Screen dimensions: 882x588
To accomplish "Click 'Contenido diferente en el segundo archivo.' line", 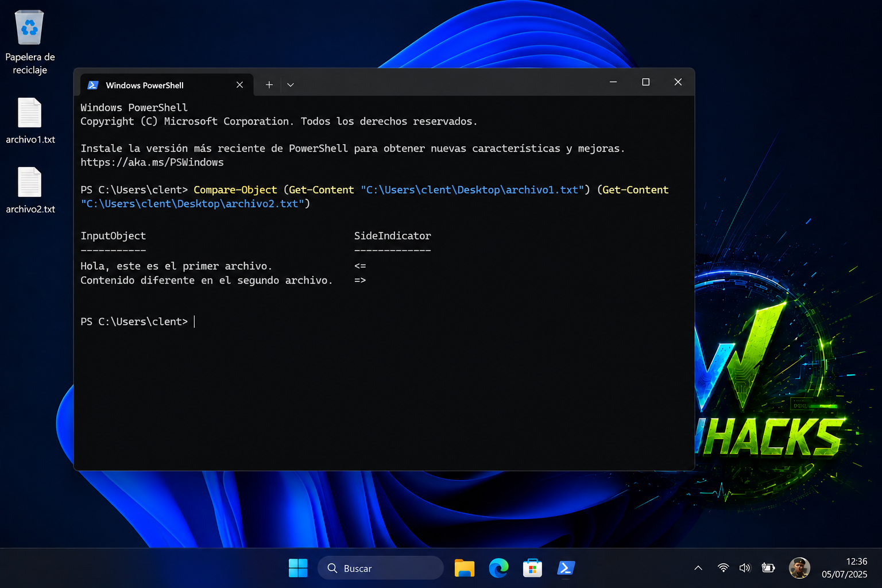I will click(x=207, y=280).
